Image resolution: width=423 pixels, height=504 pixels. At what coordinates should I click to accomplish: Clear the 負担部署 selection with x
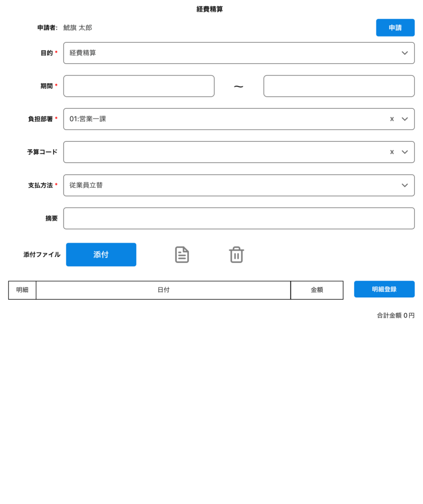click(x=392, y=119)
